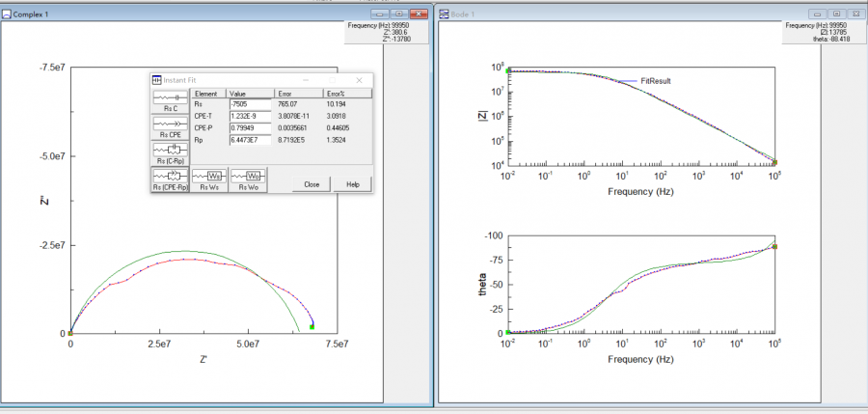The width and height of the screenshot is (868, 414).
Task: Select the Rs C circuit model
Action: click(x=170, y=101)
